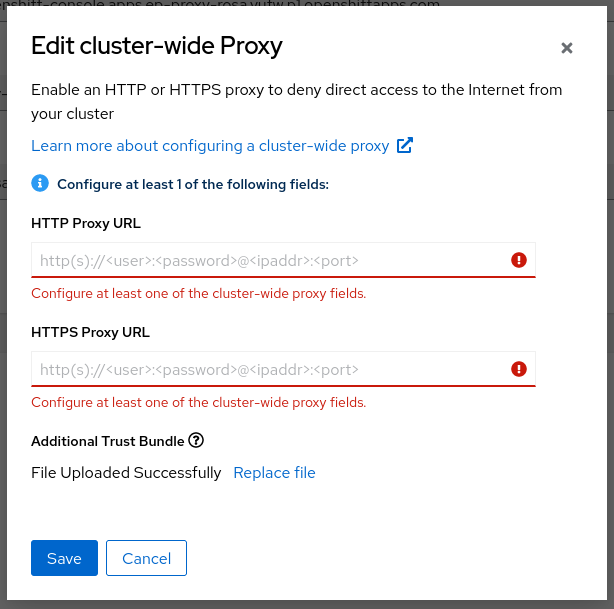
Task: Click the Edit cluster-wide Proxy dialog title
Action: point(157,45)
